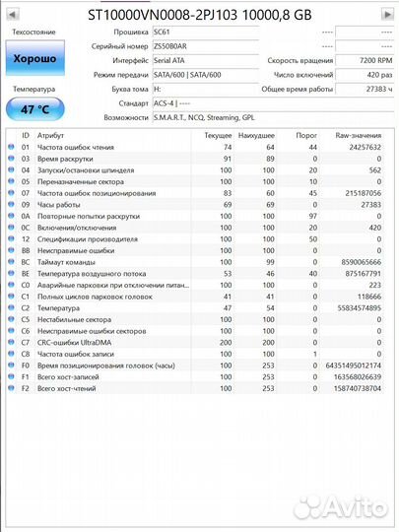This screenshot has width=399, height=532.
Task: Click status dot for 12 Спецификации производителя
Action: pyautogui.click(x=11, y=238)
